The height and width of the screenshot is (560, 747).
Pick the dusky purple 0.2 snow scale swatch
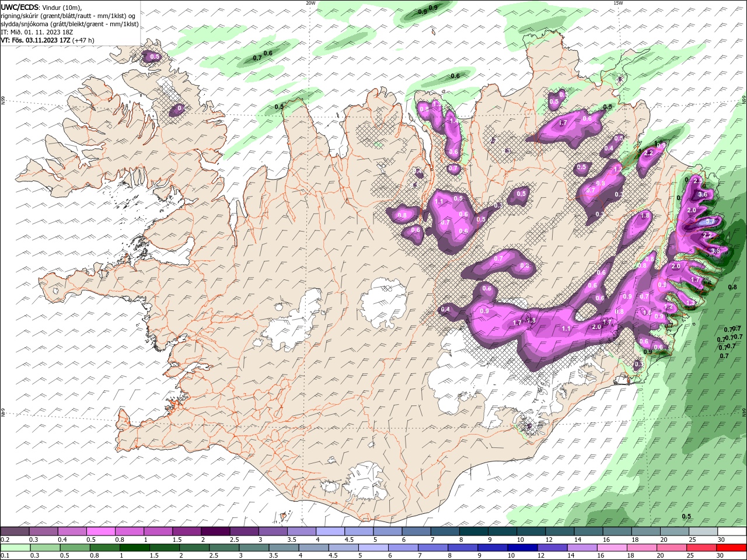tap(15, 531)
